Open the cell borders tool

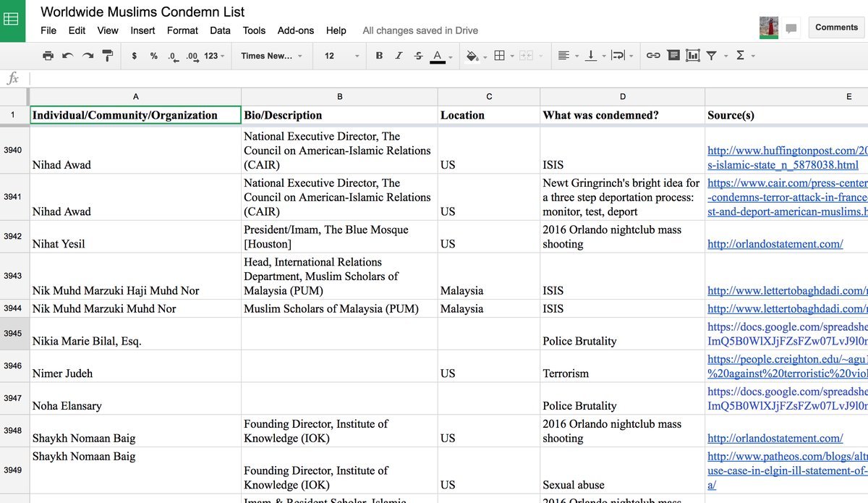pos(499,56)
